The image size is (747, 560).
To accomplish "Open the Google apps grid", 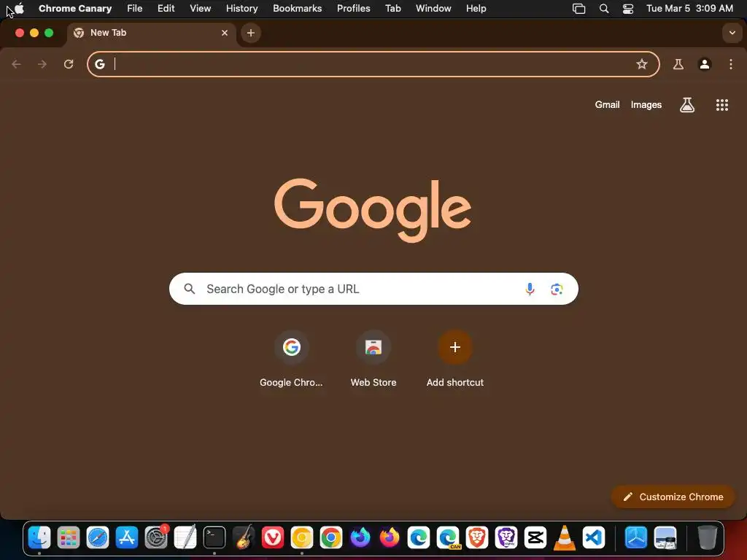I will coord(722,105).
